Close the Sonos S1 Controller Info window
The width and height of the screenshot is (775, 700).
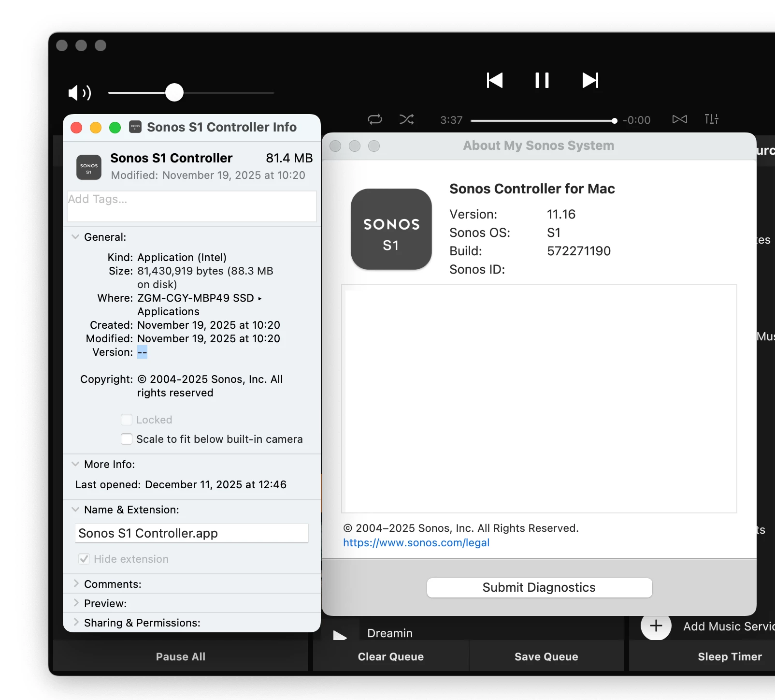tap(76, 128)
